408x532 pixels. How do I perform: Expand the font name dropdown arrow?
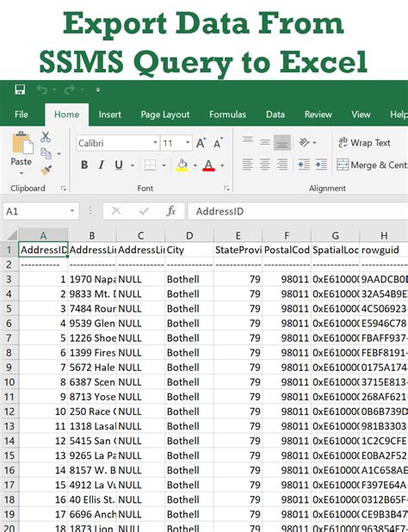(155, 143)
